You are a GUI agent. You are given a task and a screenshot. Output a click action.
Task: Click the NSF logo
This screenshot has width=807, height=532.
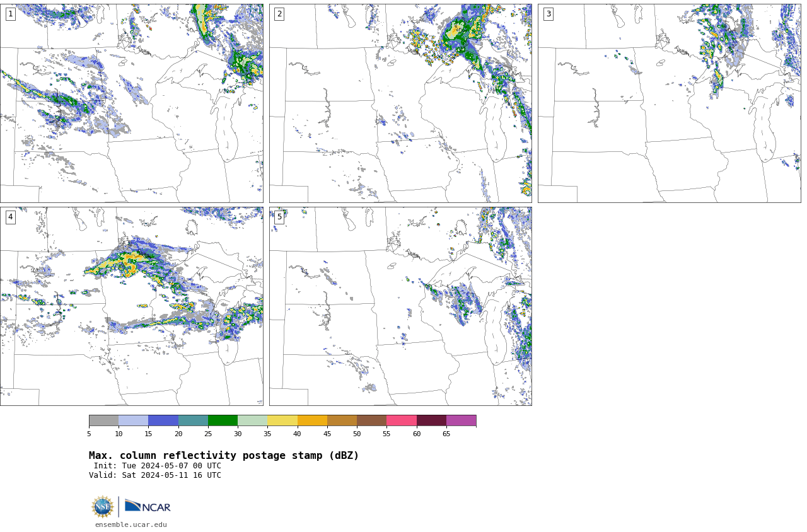coord(103,507)
